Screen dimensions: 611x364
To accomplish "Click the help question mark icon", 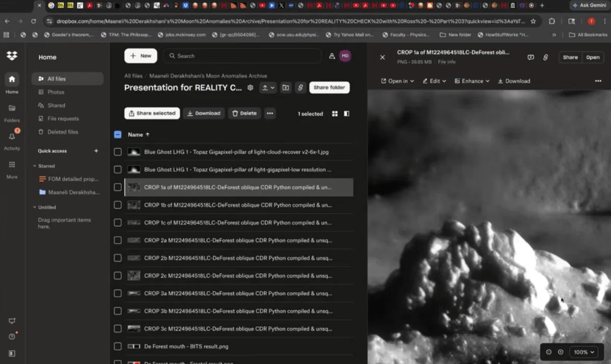I will tap(12, 337).
